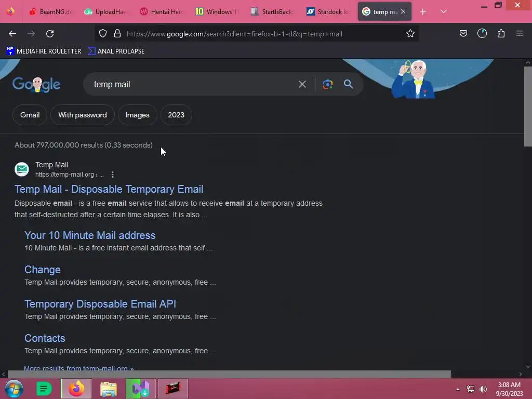Bookmark this page with the star
The image size is (532, 399).
coord(410,33)
